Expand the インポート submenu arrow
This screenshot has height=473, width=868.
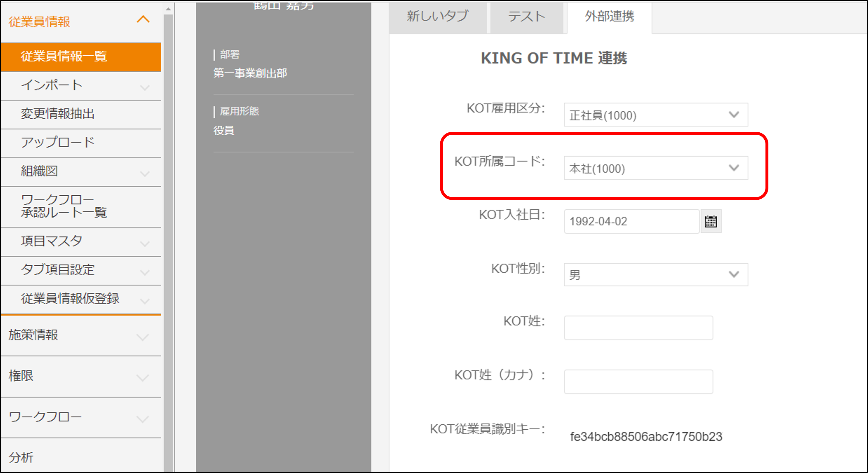tap(144, 88)
